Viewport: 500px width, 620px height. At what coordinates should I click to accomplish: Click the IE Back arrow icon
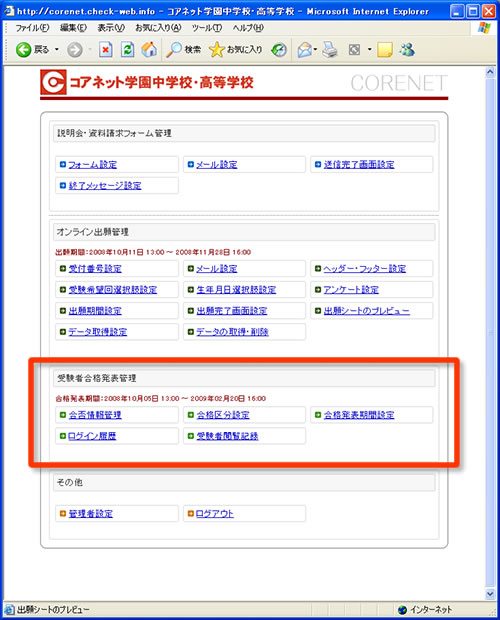[x=23, y=50]
